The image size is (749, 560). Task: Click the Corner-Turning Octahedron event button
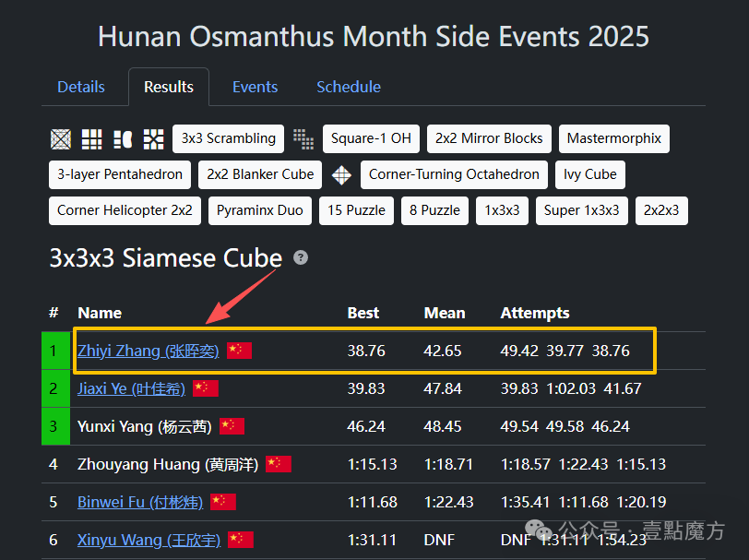coord(454,173)
